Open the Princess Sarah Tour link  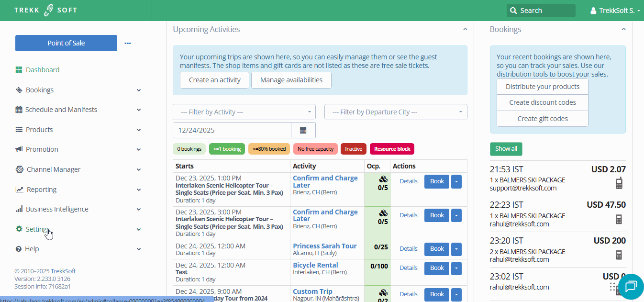[325, 246]
